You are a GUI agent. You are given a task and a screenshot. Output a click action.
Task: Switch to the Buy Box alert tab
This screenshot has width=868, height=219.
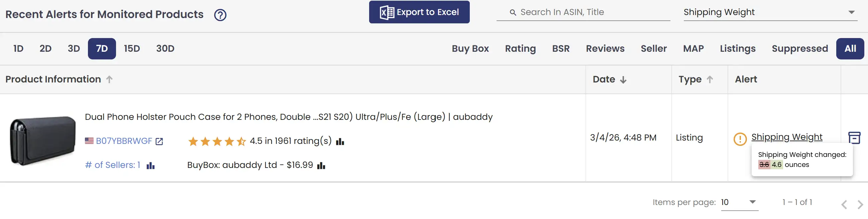pyautogui.click(x=470, y=49)
